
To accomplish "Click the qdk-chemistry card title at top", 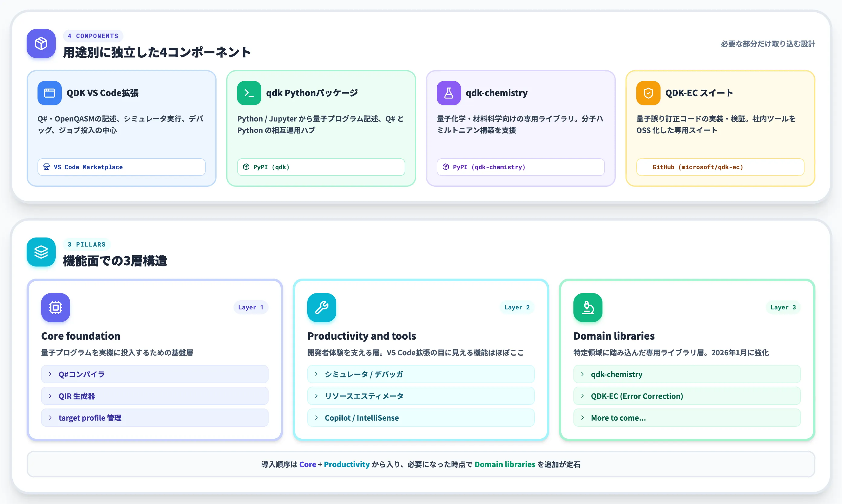I will [x=497, y=93].
